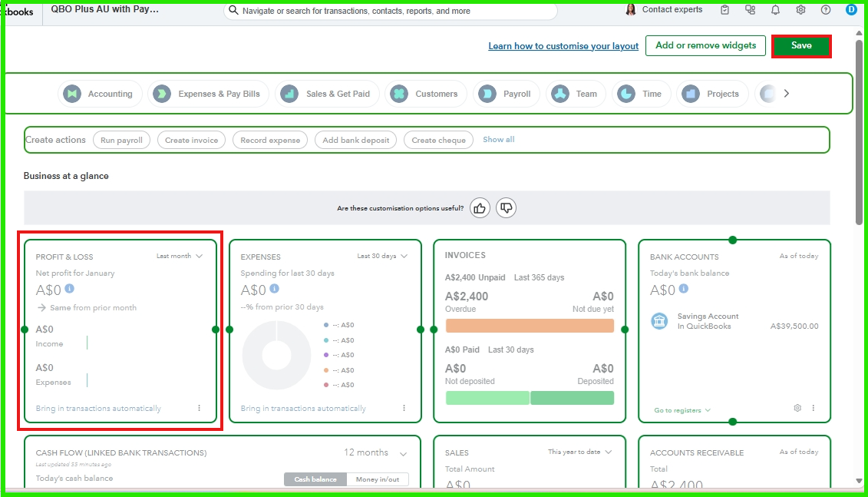Open the Last 30 days dropdown in Expenses

point(382,256)
